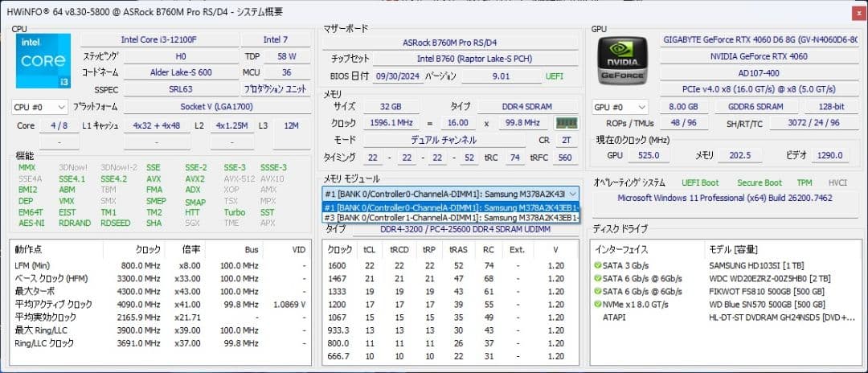Collapse the memory module dropdown list
868x373 pixels.
click(x=572, y=194)
